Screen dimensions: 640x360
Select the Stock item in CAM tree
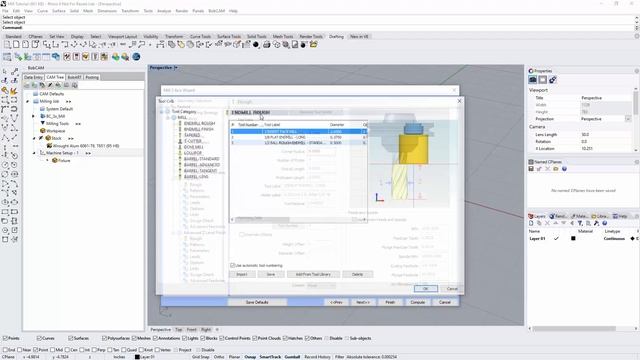coord(56,138)
